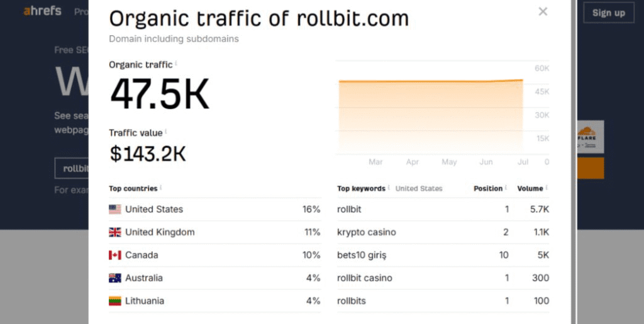Open the 'krypto casino' keyword
Screen dimensions: 644x324
coord(367,232)
